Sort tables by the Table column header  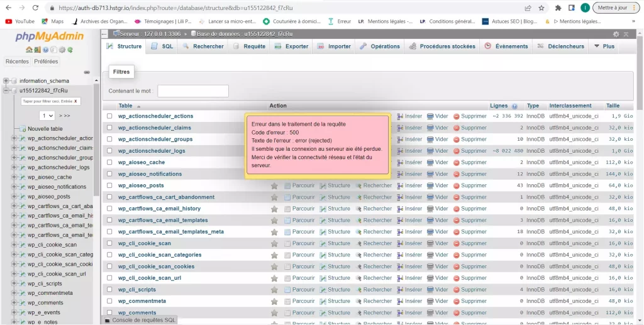pyautogui.click(x=125, y=106)
